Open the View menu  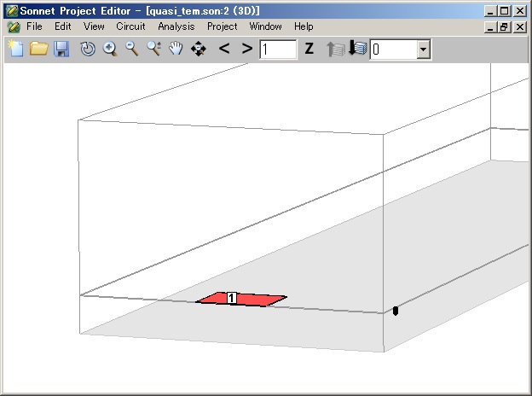(94, 26)
